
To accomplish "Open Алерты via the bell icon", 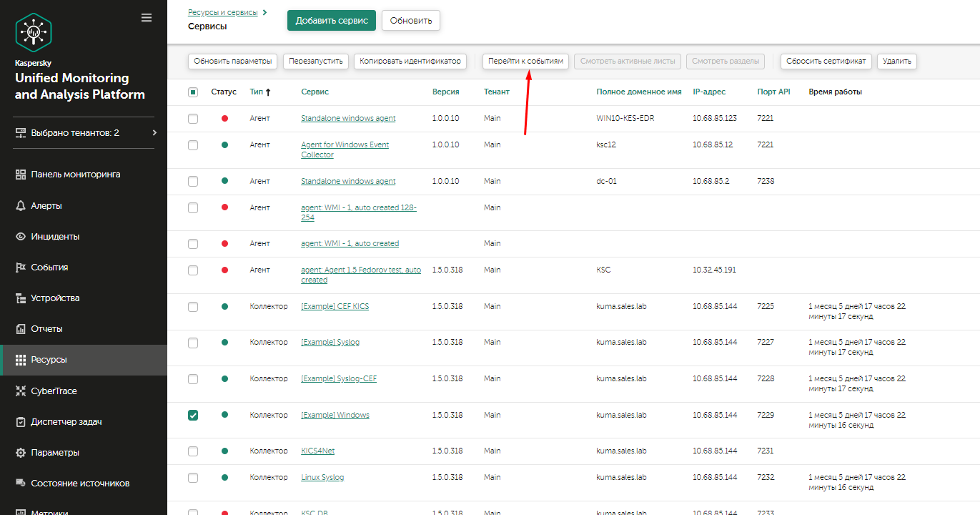I will [x=21, y=206].
